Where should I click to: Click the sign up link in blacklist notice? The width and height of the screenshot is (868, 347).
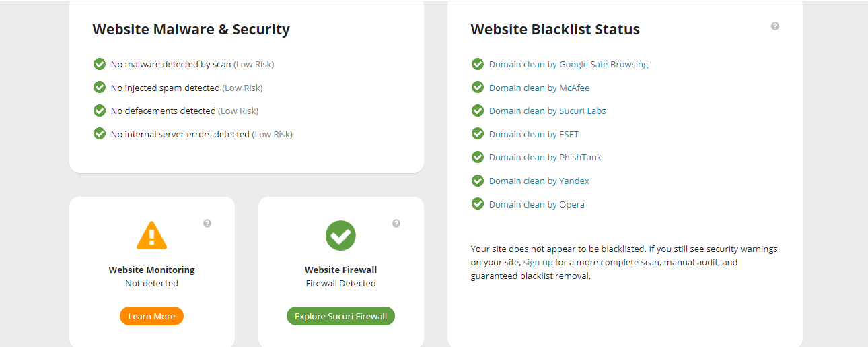click(x=538, y=262)
